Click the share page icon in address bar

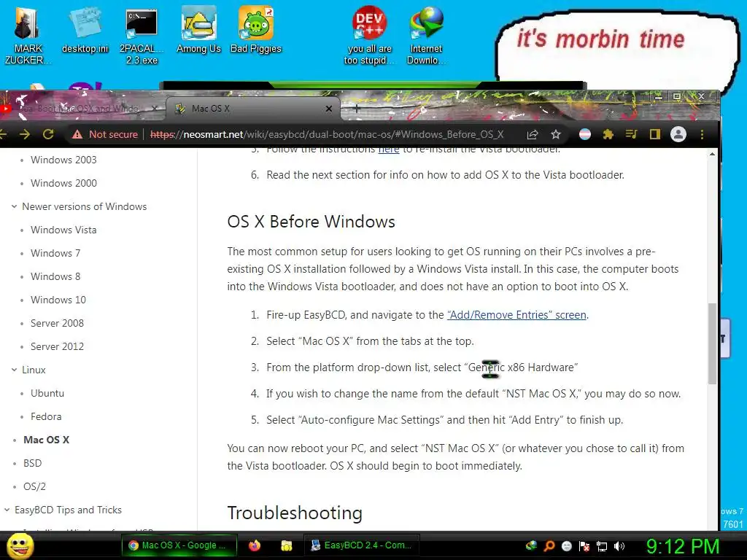(533, 135)
